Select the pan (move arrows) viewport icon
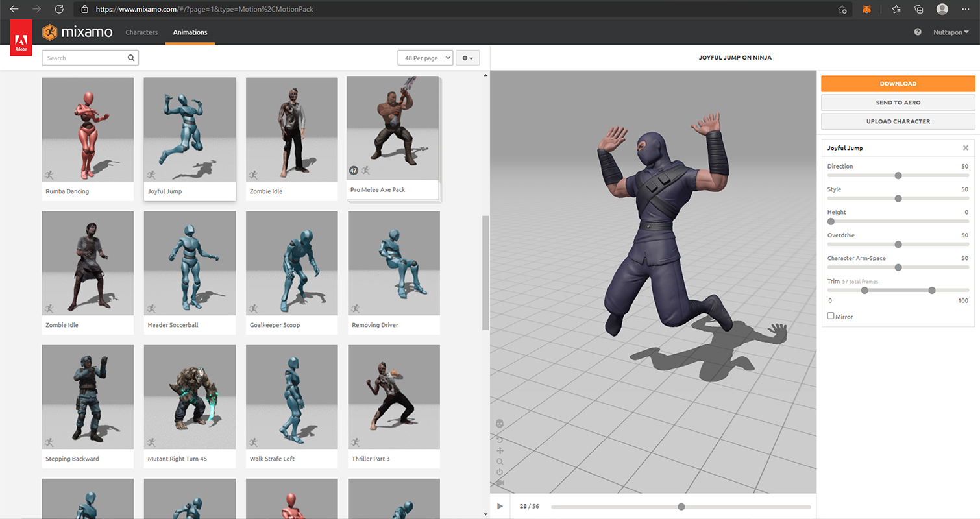 [500, 451]
